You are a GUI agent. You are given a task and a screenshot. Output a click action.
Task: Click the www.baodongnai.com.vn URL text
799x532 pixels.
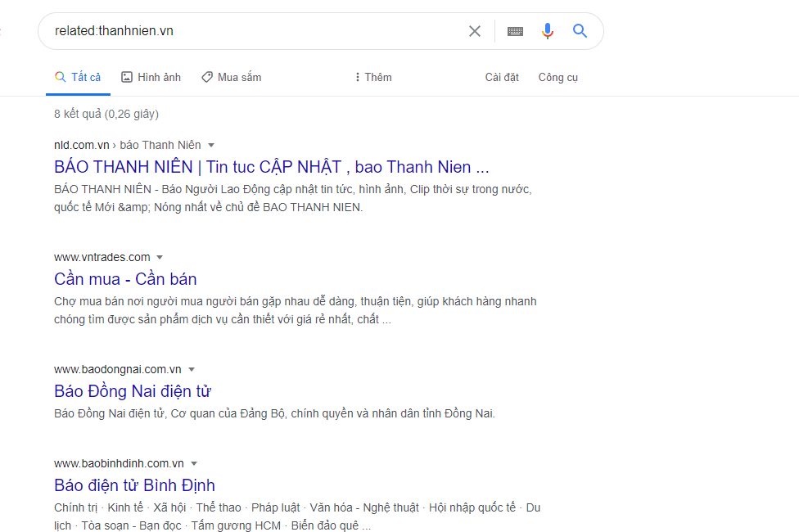118,369
